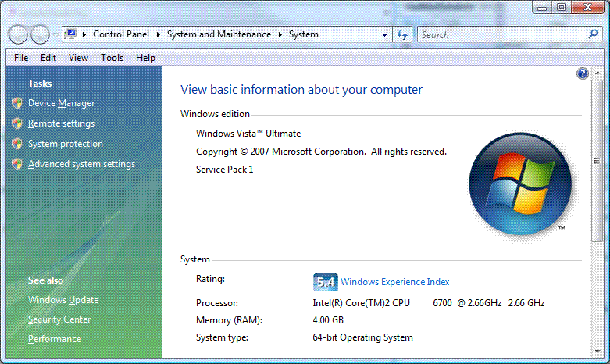Click the shield icon beside Advanced system settings
The height and width of the screenshot is (364, 610).
point(17,164)
